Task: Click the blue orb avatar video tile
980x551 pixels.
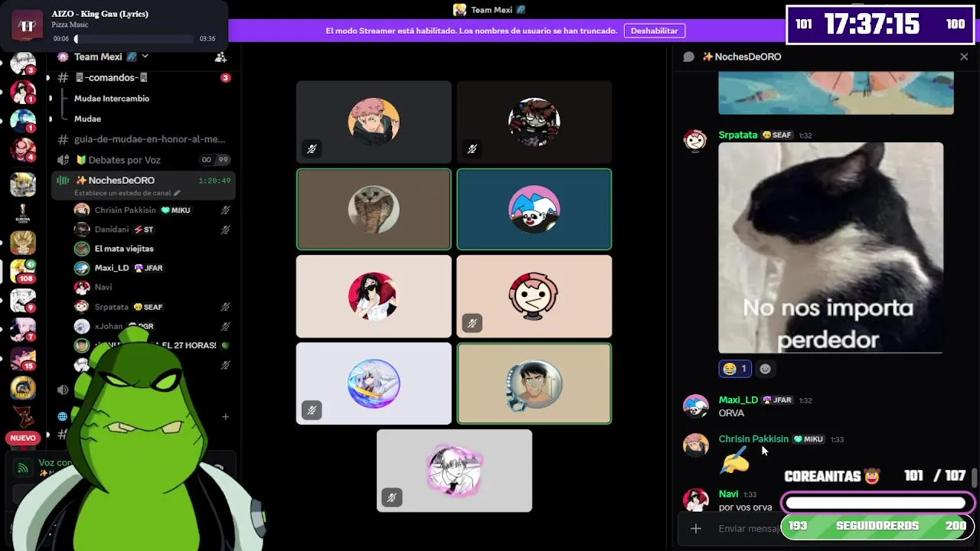Action: 374,383
